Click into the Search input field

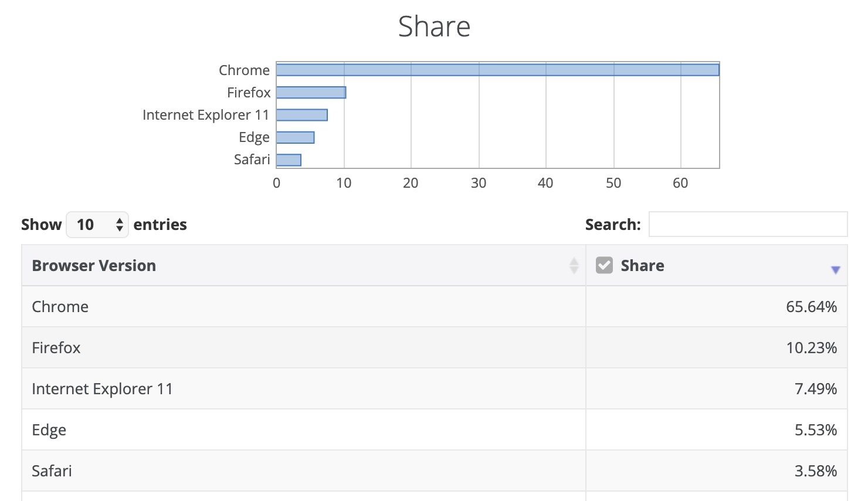click(x=748, y=225)
